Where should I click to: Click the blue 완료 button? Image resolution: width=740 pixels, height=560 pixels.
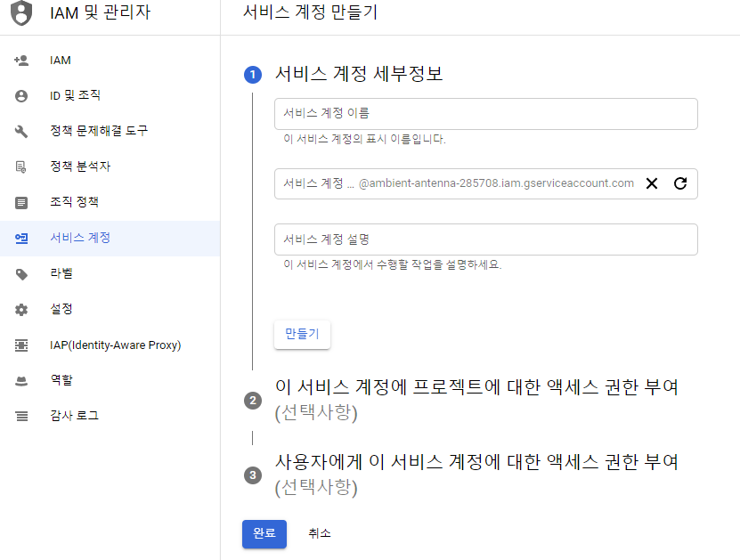click(x=264, y=533)
